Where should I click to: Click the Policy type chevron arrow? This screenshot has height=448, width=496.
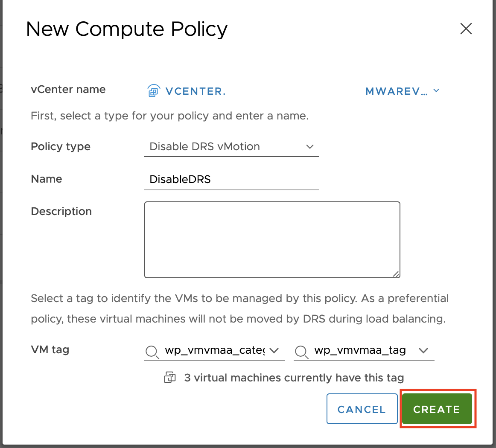[x=310, y=147]
